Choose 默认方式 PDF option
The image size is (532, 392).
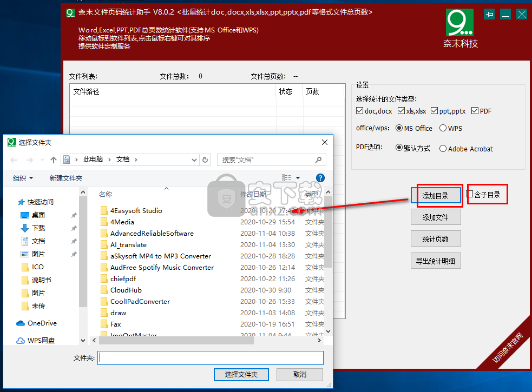[399, 148]
